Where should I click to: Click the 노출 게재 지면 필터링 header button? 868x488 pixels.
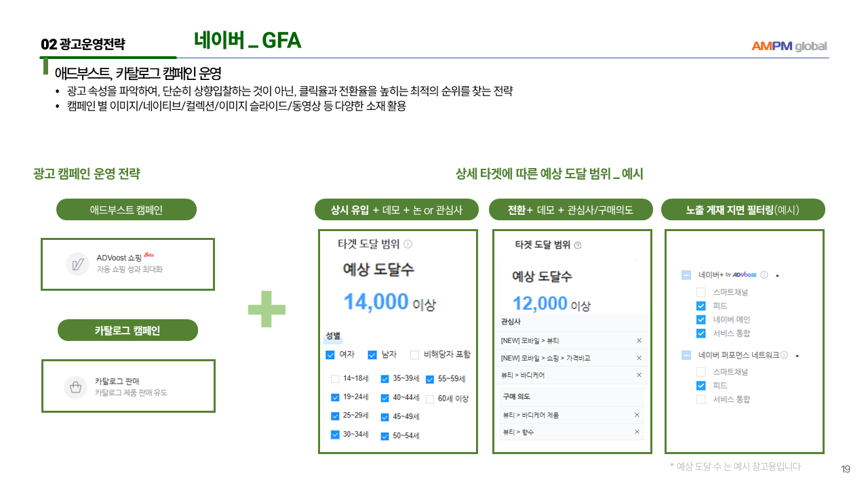tap(743, 209)
